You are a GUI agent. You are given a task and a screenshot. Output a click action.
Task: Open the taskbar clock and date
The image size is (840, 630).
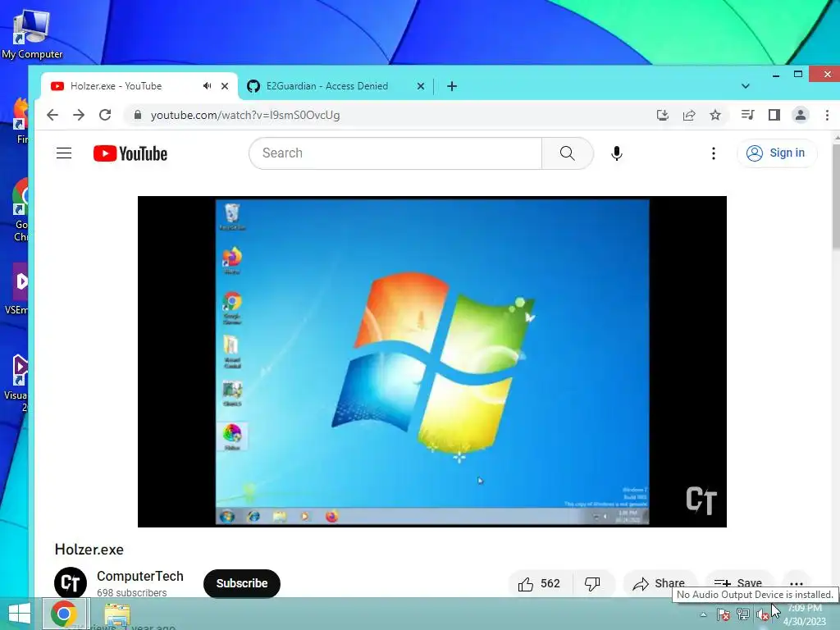[x=805, y=614]
